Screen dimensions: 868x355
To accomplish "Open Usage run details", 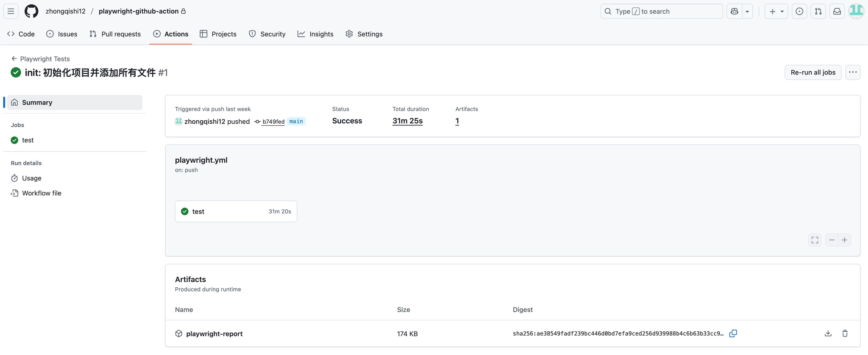I will pos(75,178).
